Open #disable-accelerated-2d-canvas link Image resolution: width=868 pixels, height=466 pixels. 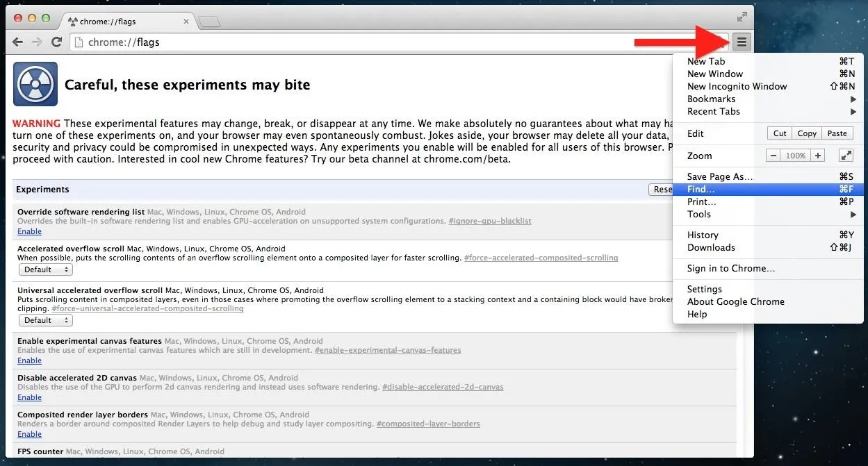click(x=443, y=388)
